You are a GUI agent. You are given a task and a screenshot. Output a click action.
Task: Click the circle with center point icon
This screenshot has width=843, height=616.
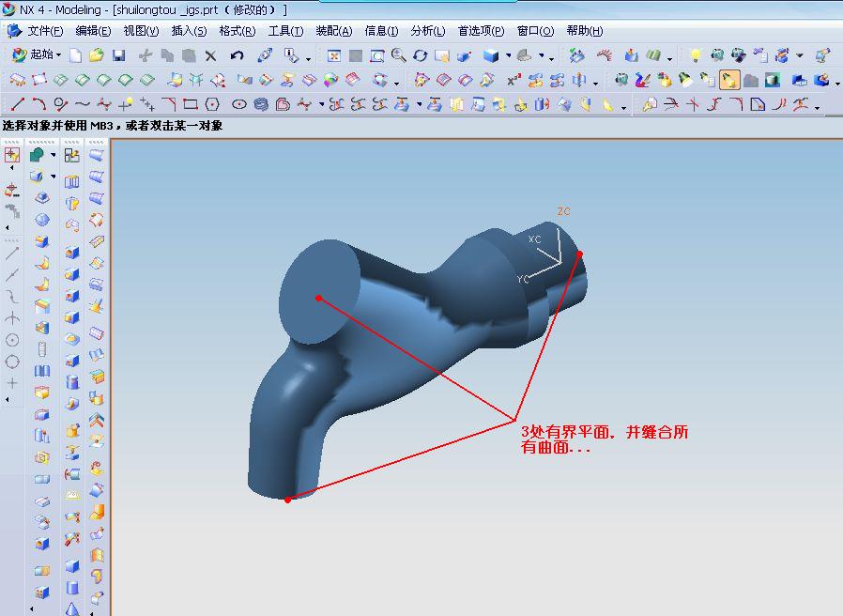(12, 340)
